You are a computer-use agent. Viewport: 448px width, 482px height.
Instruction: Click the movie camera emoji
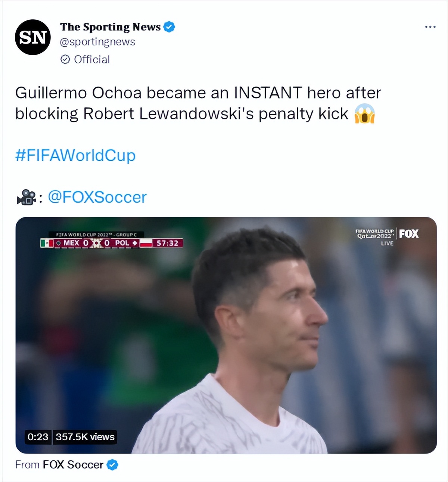point(26,197)
